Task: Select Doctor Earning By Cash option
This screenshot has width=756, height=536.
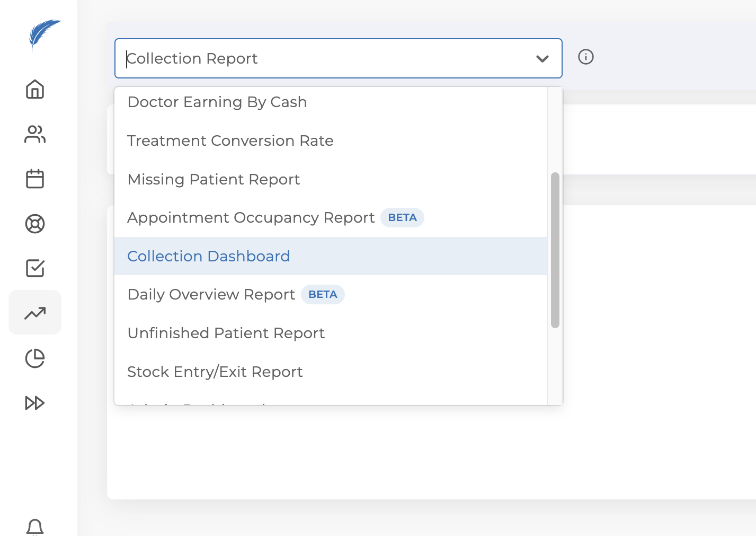Action: (217, 102)
